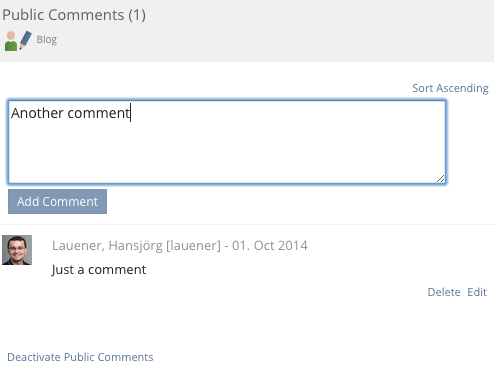Screen dimensions: 494x373
Task: Open Hansjörg Lauener's profile photo thumbnail
Action: tap(17, 250)
